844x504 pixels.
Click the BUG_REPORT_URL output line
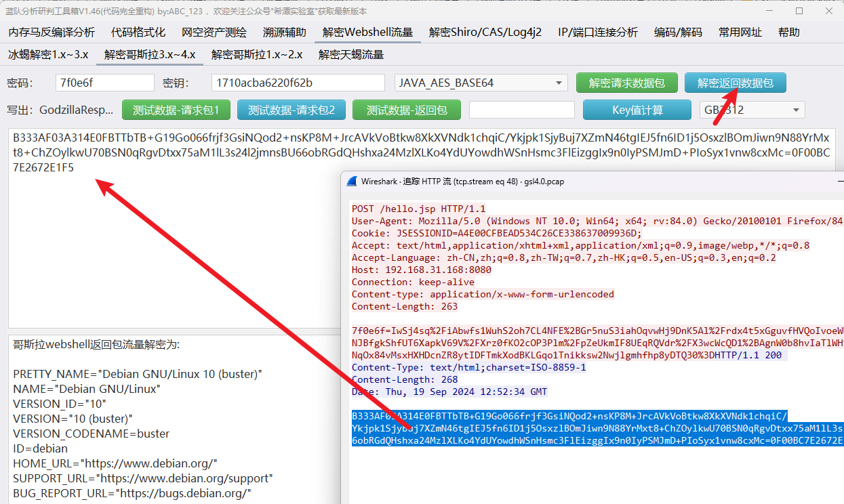(x=132, y=493)
